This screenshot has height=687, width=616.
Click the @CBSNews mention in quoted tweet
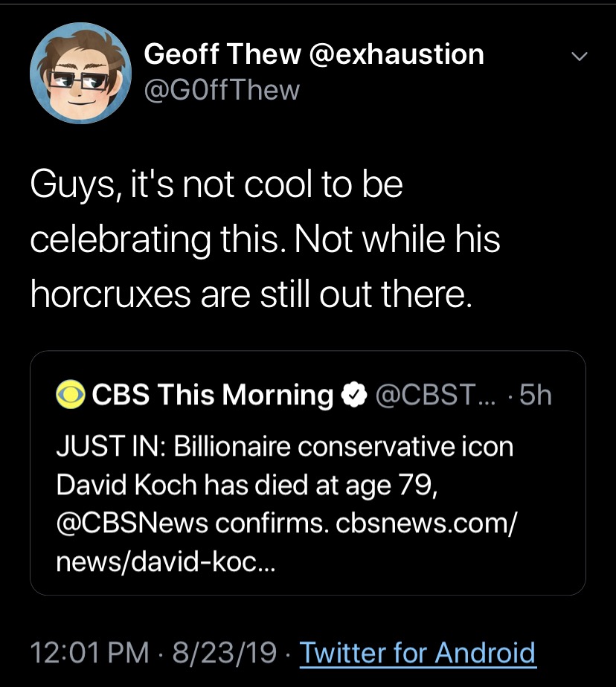point(132,523)
